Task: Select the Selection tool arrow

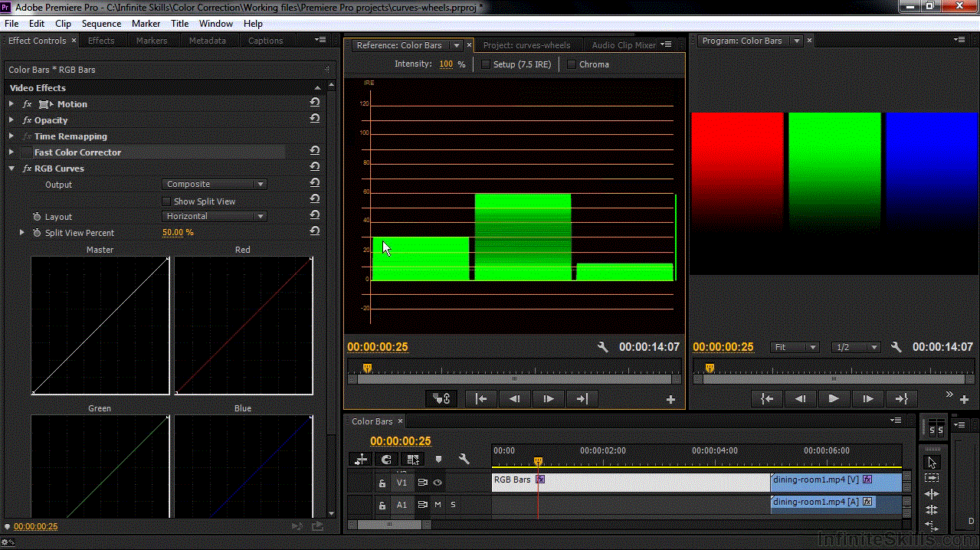Action: click(x=932, y=463)
